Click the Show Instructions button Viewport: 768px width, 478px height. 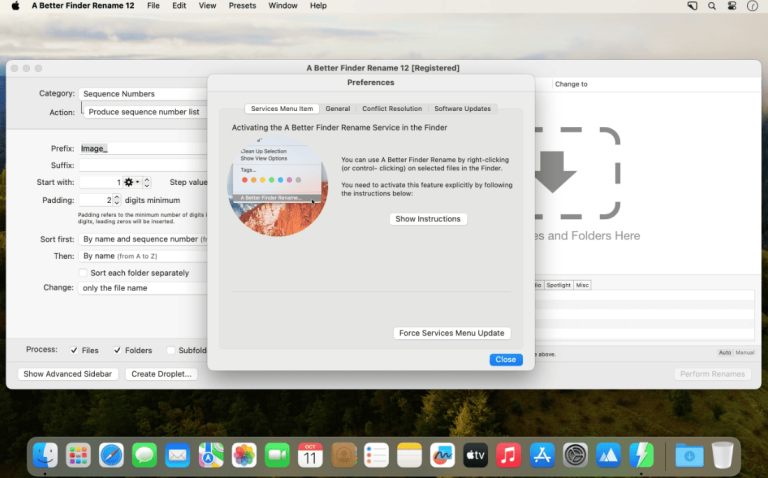(x=428, y=219)
